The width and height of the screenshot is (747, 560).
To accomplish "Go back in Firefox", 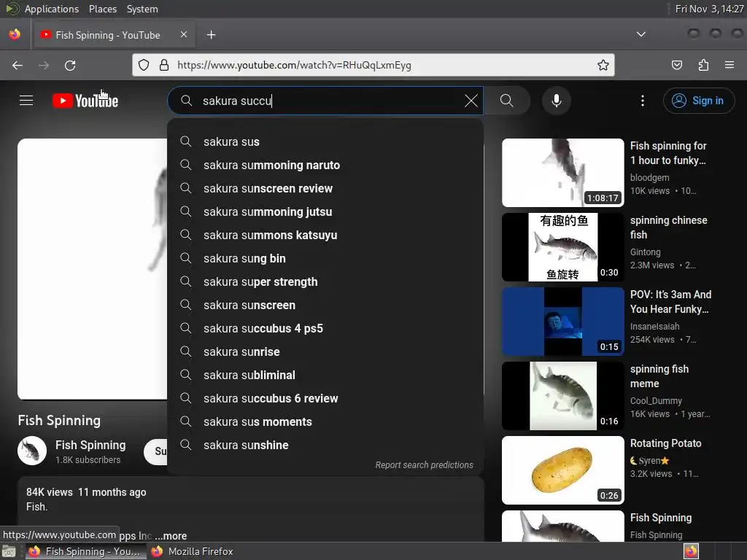I will (18, 65).
